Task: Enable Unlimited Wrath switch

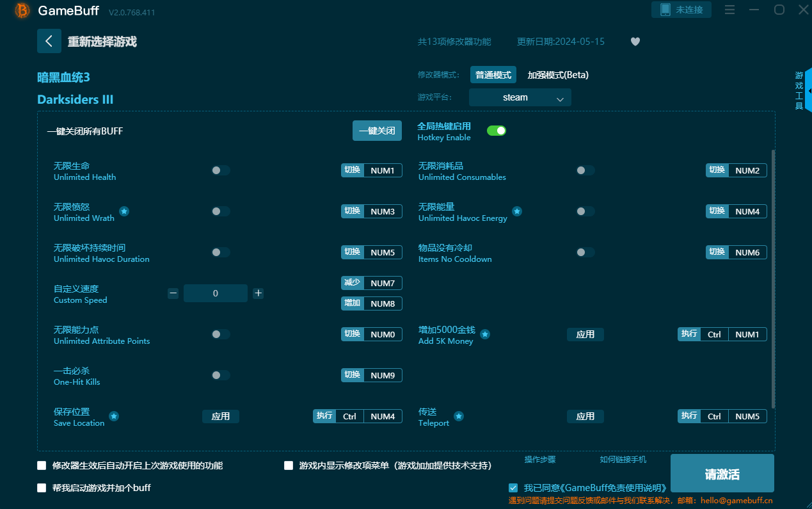Action: point(221,211)
